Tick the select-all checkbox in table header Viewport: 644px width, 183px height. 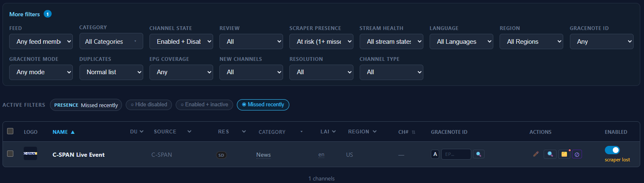(x=10, y=131)
